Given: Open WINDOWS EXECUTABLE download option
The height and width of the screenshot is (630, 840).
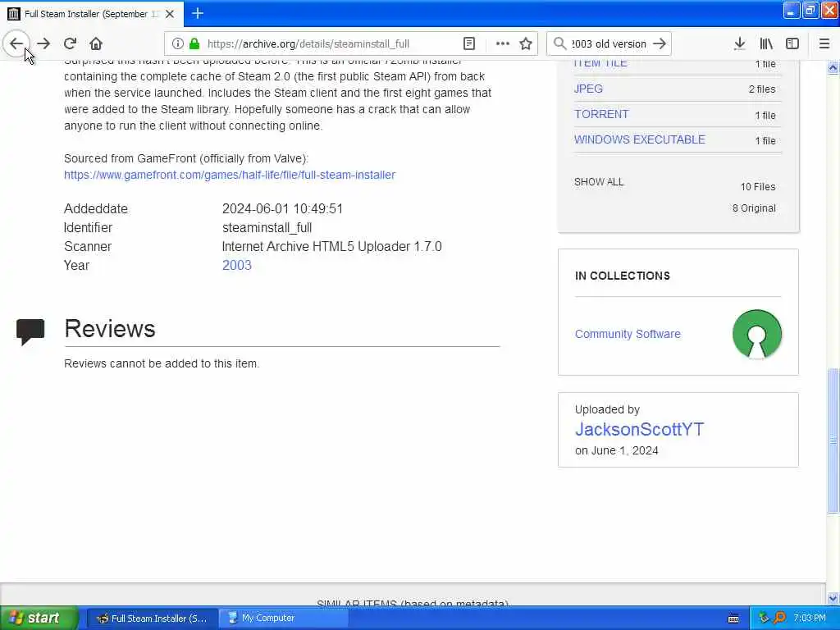Looking at the screenshot, I should pos(640,139).
